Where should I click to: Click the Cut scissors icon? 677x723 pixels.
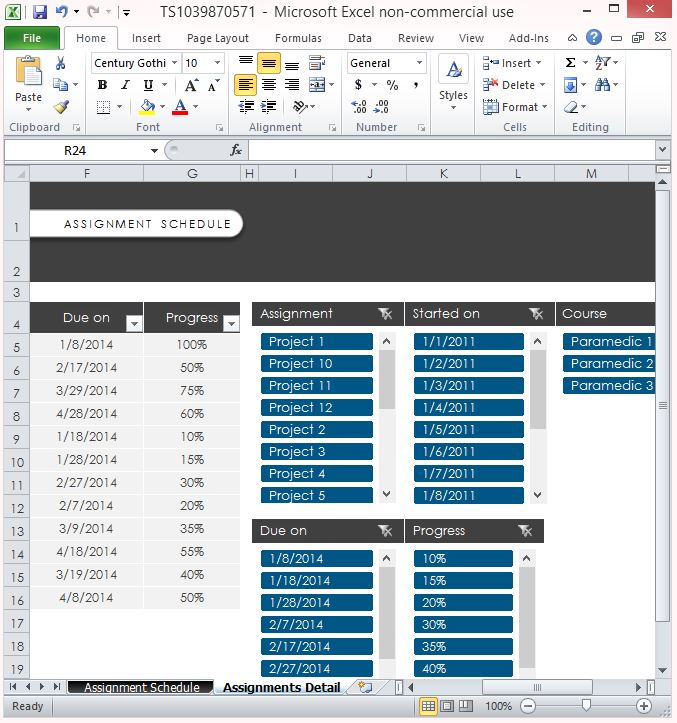pyautogui.click(x=61, y=63)
